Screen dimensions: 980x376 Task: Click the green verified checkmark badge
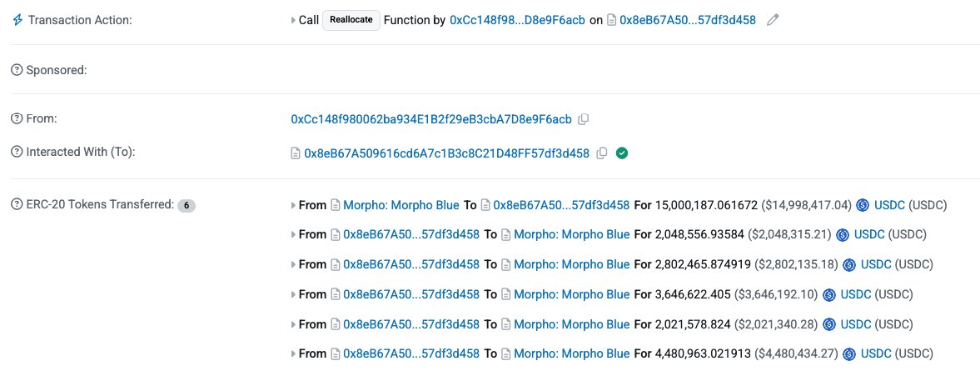(x=621, y=153)
